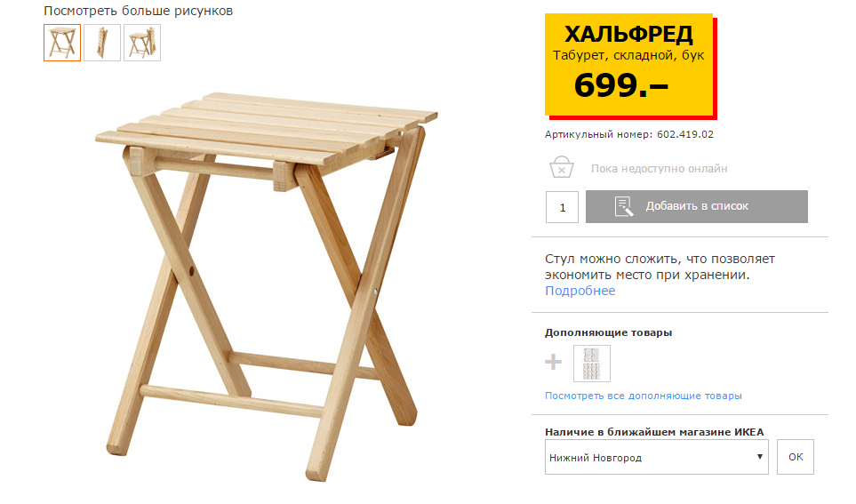Add item via Добавить в список button
This screenshot has height=504, width=856.
[697, 206]
